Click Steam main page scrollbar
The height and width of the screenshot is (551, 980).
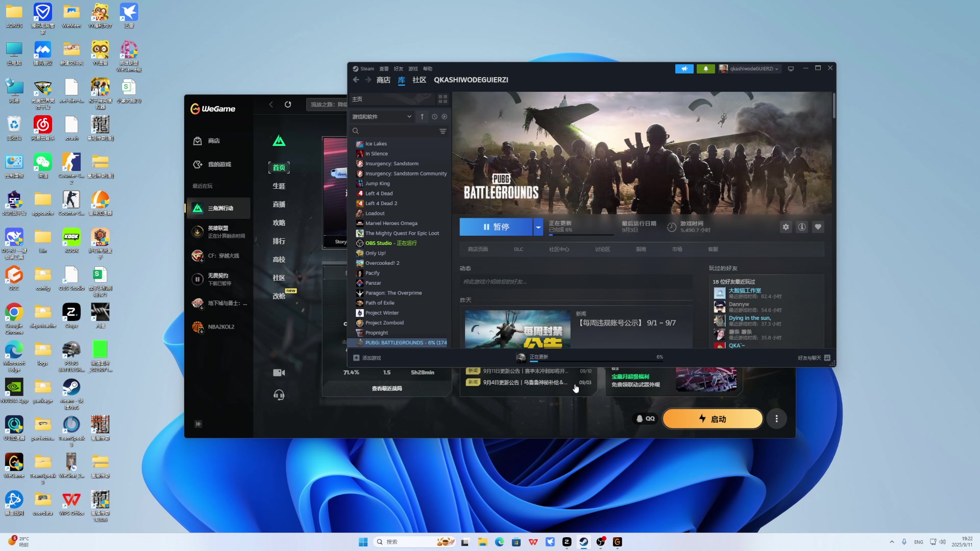(834, 106)
